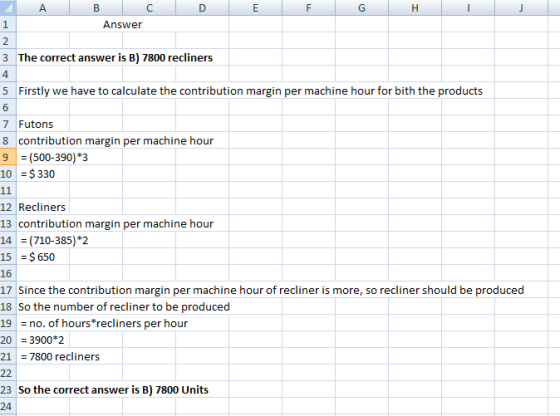560x416 pixels.
Task: Click the 'Answer' title cell
Action: pos(122,24)
